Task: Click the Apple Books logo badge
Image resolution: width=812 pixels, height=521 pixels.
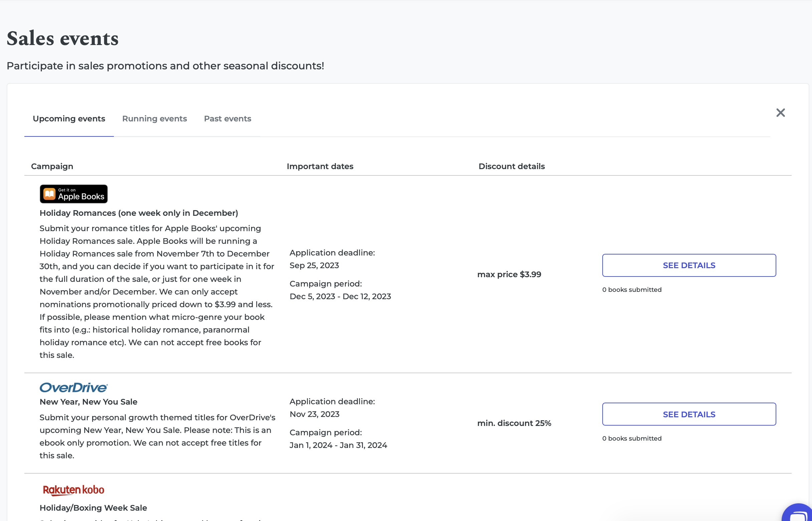Action: click(73, 194)
